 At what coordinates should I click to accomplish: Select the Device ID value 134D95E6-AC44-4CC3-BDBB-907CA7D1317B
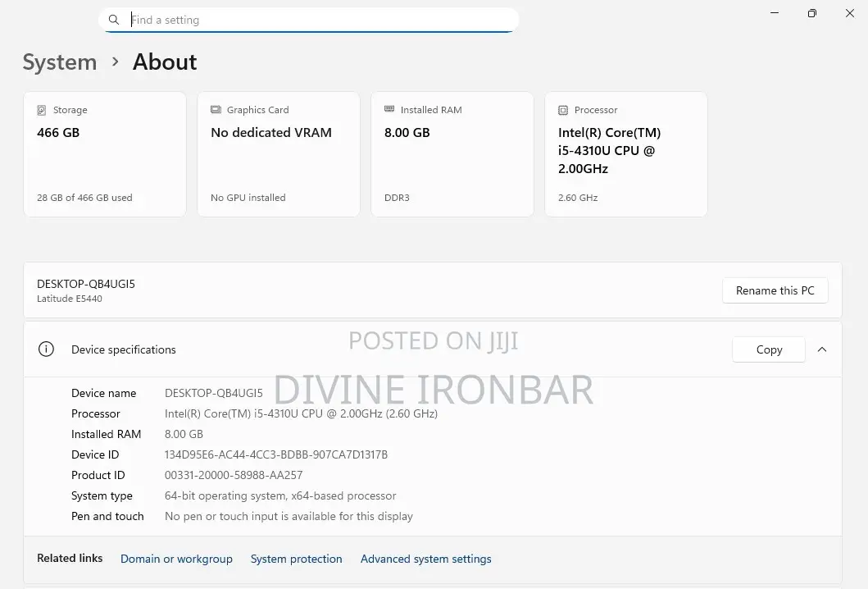(x=276, y=455)
